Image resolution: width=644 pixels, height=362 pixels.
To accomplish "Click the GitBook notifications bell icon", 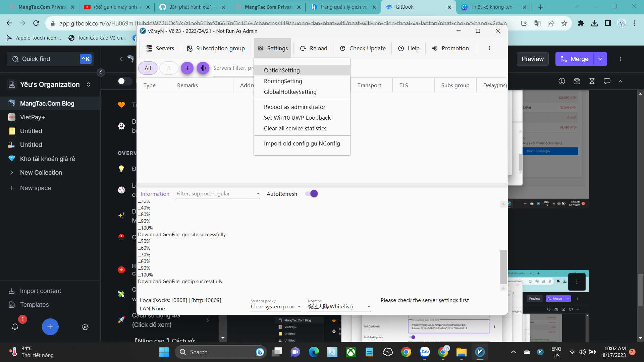I will pyautogui.click(x=15, y=327).
